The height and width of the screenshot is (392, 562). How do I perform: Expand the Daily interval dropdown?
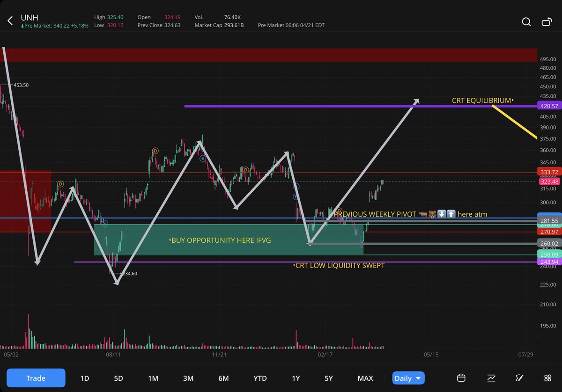coord(407,378)
